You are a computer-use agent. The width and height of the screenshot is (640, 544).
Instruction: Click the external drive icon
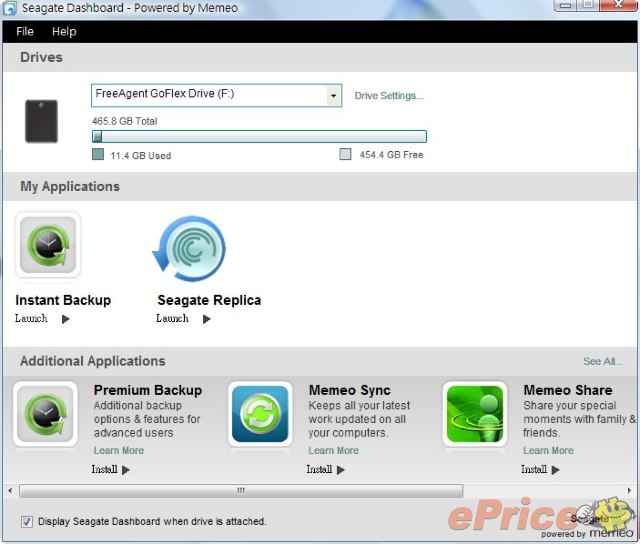click(41, 121)
